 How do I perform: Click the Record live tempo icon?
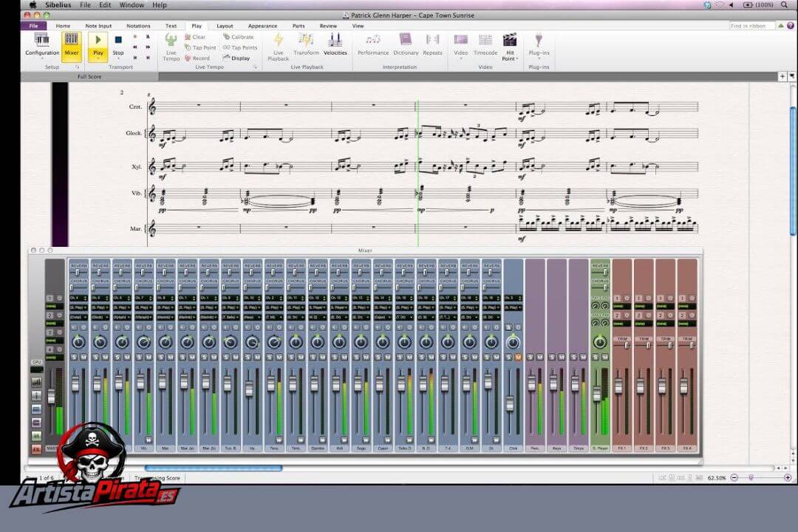pos(188,58)
